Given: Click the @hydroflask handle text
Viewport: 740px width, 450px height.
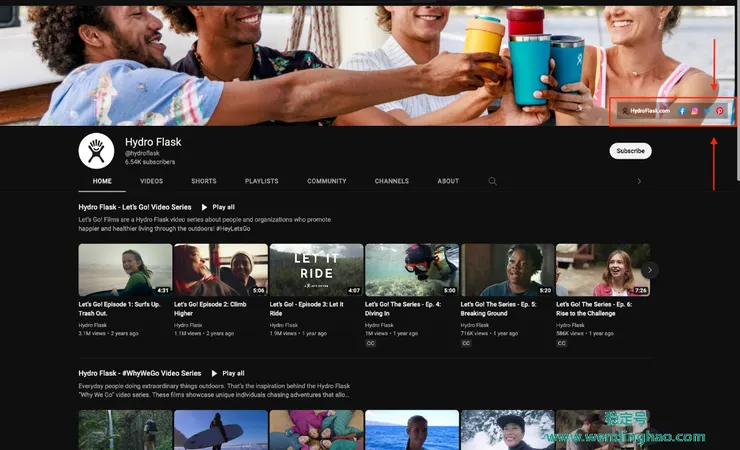Looking at the screenshot, I should coord(142,153).
